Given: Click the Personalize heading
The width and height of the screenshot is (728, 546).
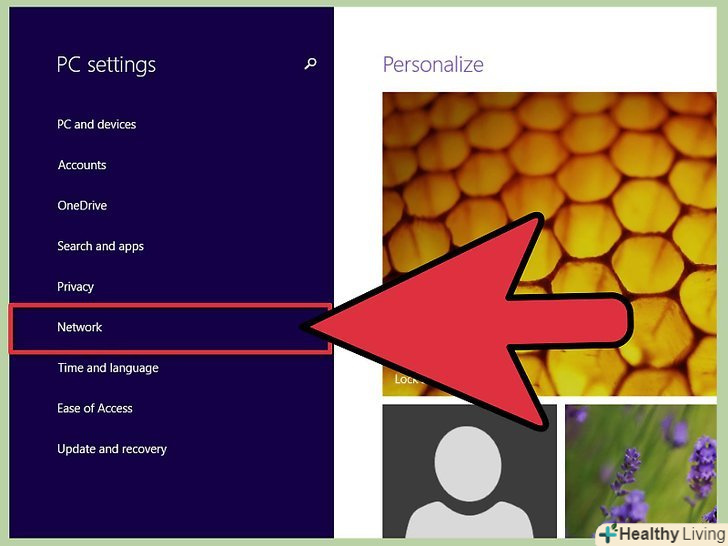Looking at the screenshot, I should [x=433, y=65].
